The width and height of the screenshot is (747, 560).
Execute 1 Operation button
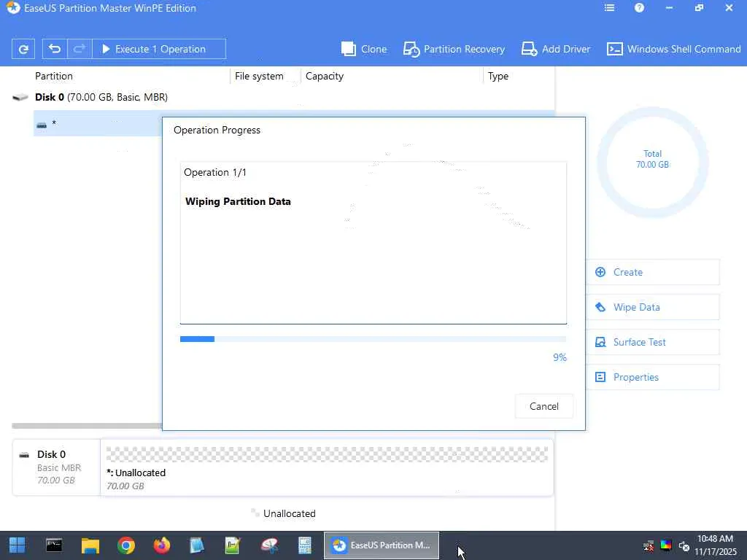pos(158,49)
